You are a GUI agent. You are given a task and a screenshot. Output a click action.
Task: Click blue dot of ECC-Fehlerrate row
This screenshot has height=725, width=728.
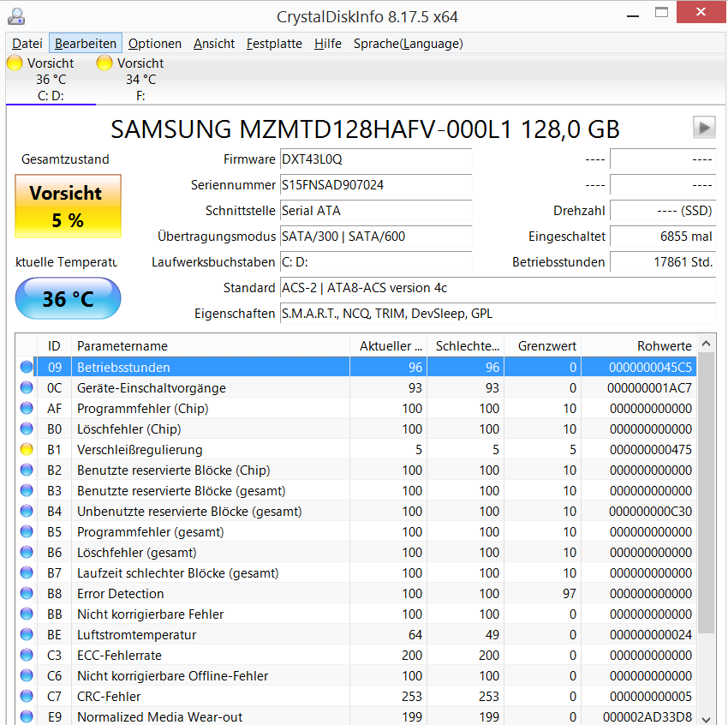coord(27,655)
